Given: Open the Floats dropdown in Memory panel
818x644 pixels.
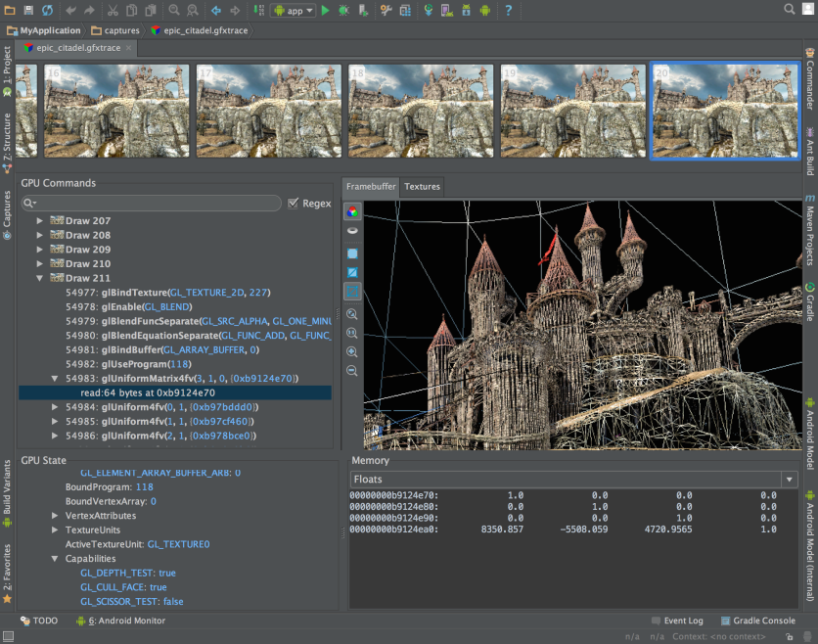Looking at the screenshot, I should 790,481.
